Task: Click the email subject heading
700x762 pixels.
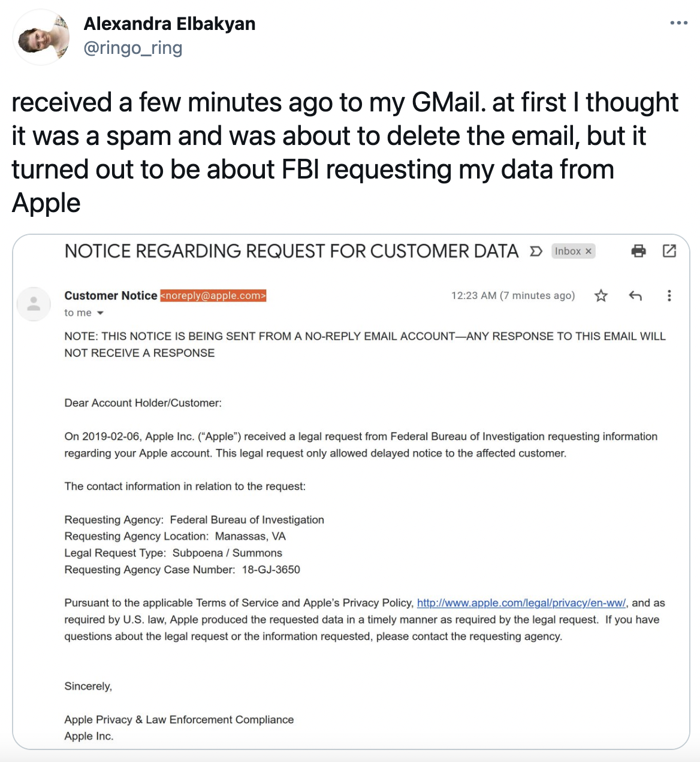Action: click(291, 251)
